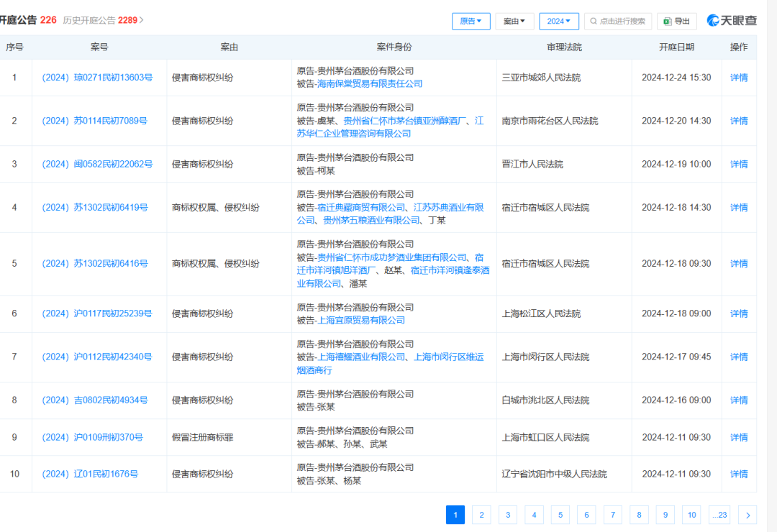Go to page 2
Viewport: 777px width, 532px height.
coord(481,515)
